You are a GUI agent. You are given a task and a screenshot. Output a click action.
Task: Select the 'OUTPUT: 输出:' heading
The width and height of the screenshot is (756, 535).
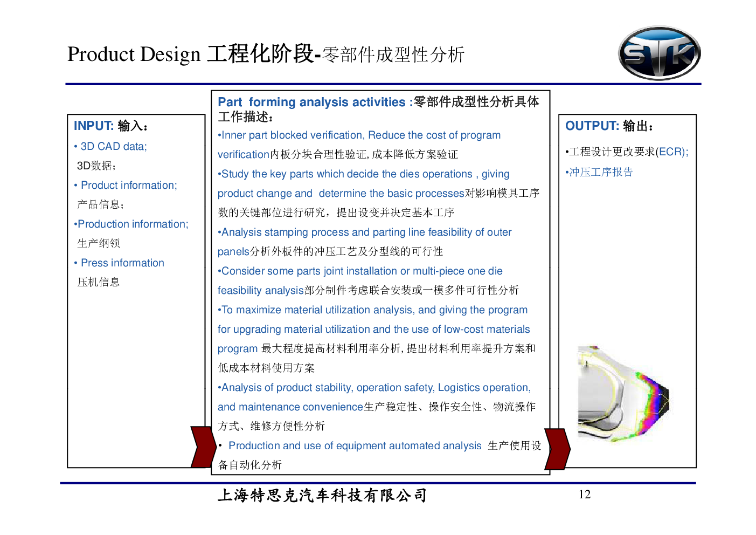click(610, 126)
